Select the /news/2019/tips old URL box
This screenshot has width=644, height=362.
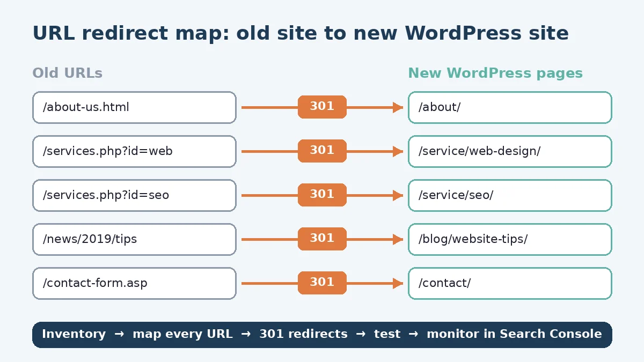point(134,239)
